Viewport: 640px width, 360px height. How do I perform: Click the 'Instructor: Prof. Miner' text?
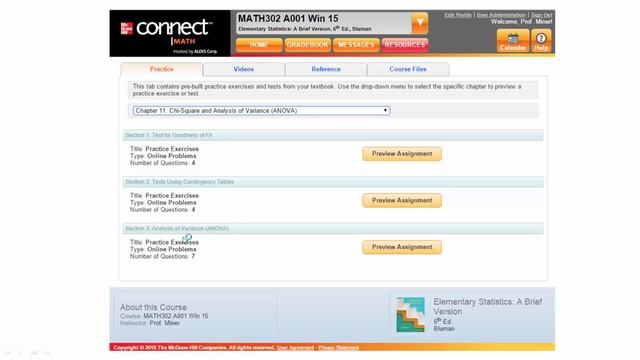click(x=150, y=323)
